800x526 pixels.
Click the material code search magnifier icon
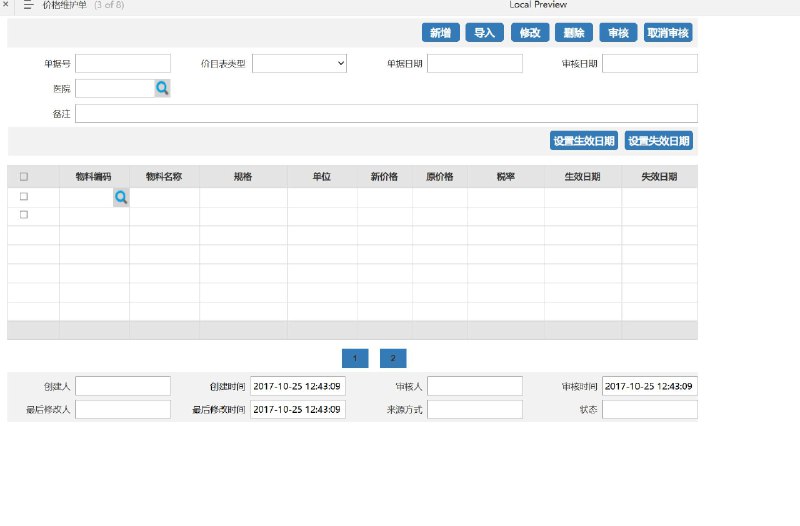pos(121,197)
